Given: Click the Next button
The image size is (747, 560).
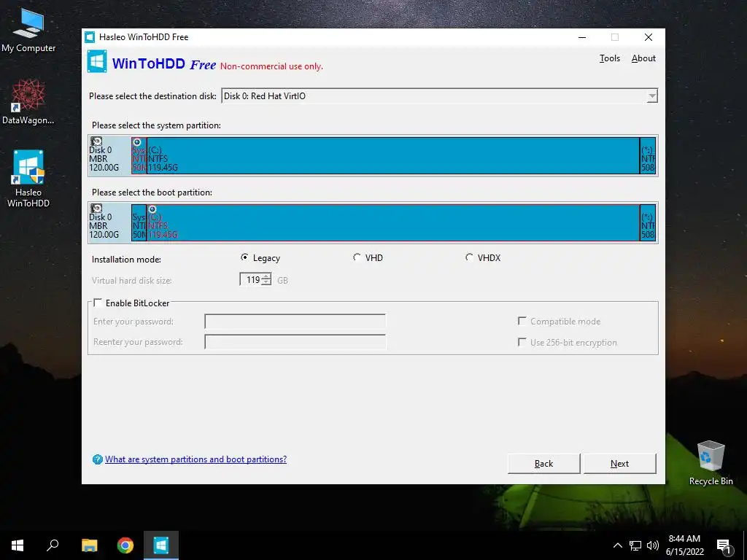Looking at the screenshot, I should [619, 463].
